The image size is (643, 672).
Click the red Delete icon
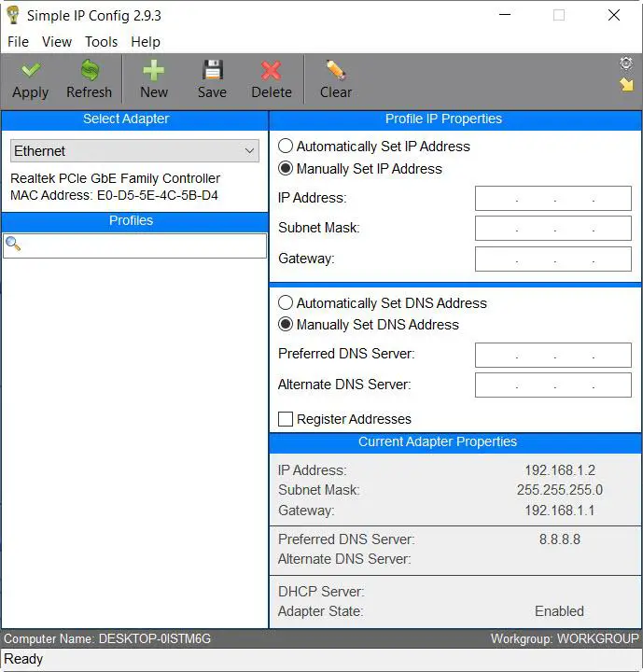click(x=271, y=71)
